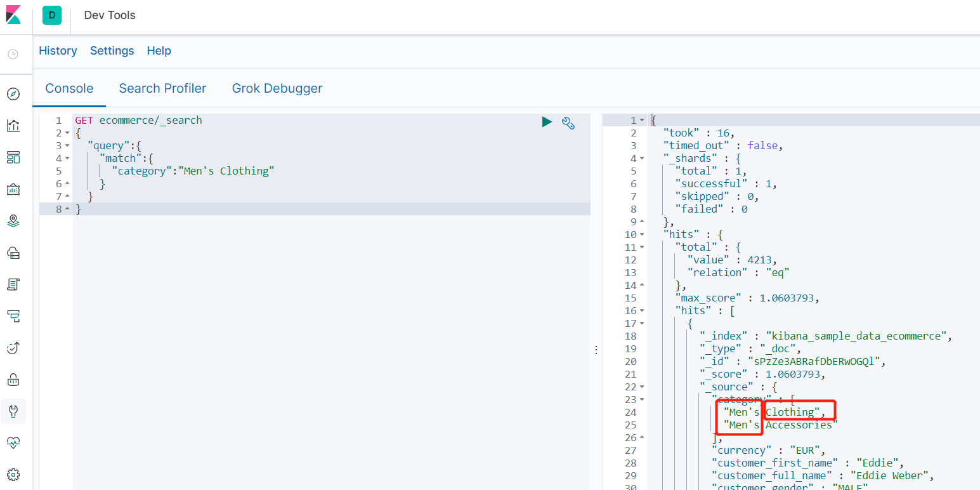Open Infrastructure icon in sidebar

coord(13,253)
